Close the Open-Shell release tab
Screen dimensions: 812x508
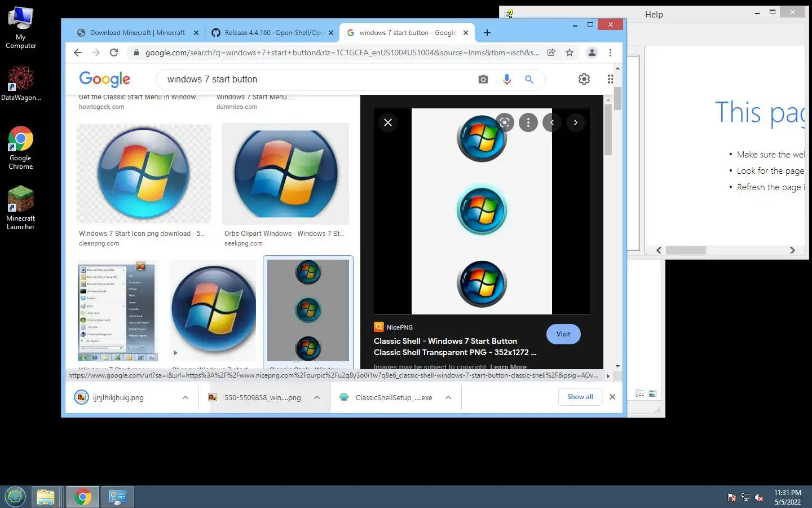[x=331, y=33]
